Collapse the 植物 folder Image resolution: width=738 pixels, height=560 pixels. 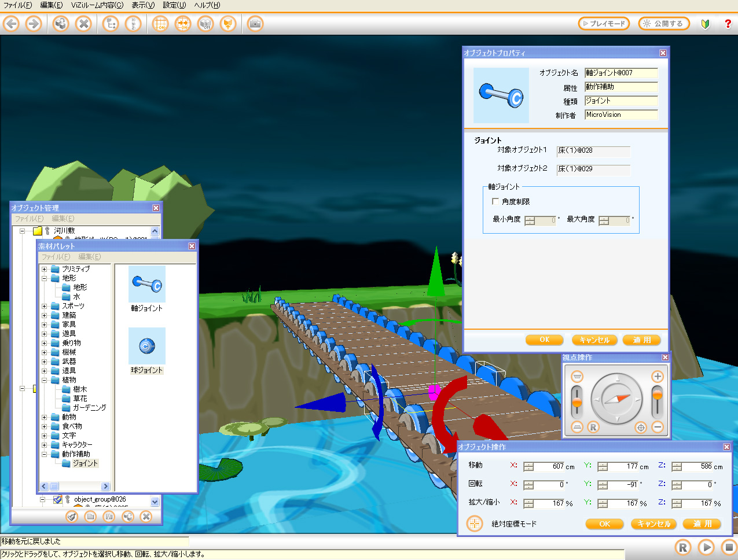(x=44, y=380)
